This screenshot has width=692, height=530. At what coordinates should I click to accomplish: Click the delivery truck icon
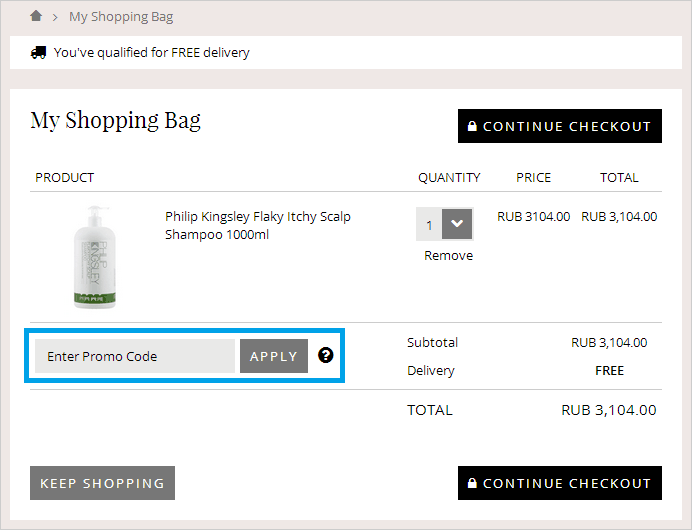point(38,53)
